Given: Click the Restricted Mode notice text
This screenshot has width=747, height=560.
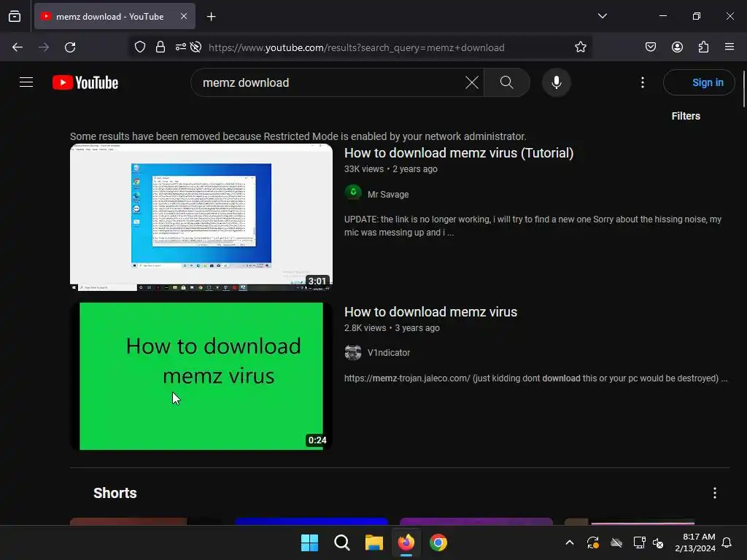Looking at the screenshot, I should [298, 136].
